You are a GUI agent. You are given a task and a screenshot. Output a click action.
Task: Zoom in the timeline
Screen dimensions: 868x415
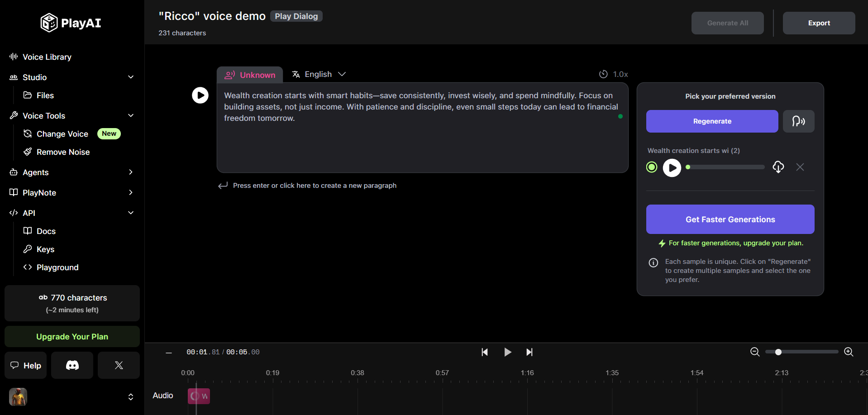[849, 352]
